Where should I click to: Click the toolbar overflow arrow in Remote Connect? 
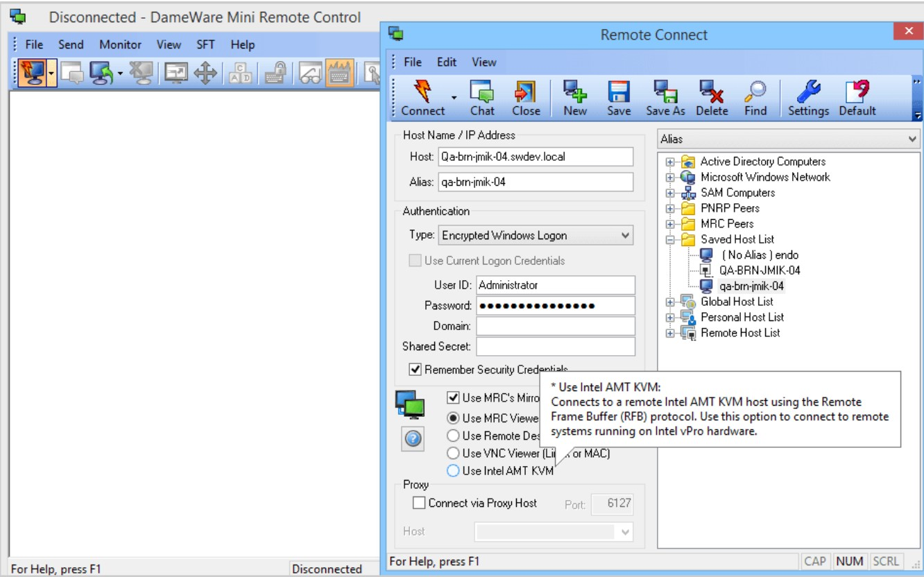(x=918, y=116)
